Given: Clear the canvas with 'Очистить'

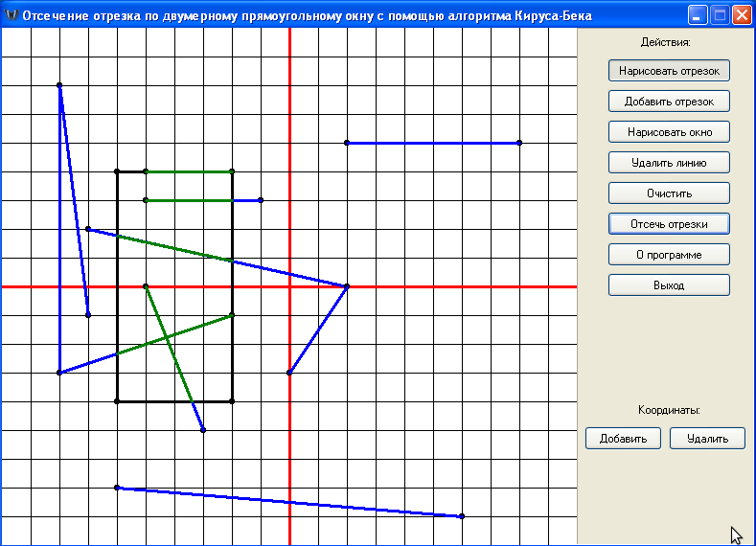Looking at the screenshot, I should (x=669, y=193).
